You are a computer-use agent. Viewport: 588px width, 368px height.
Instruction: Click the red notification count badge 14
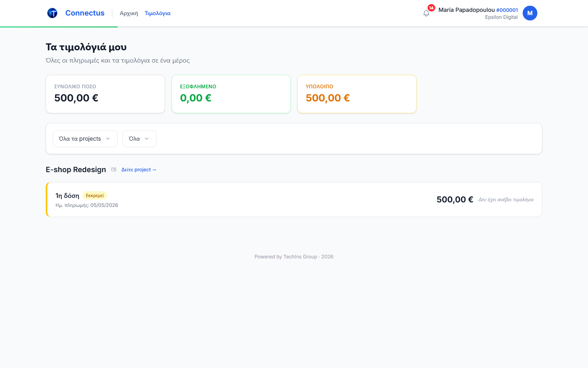(431, 8)
